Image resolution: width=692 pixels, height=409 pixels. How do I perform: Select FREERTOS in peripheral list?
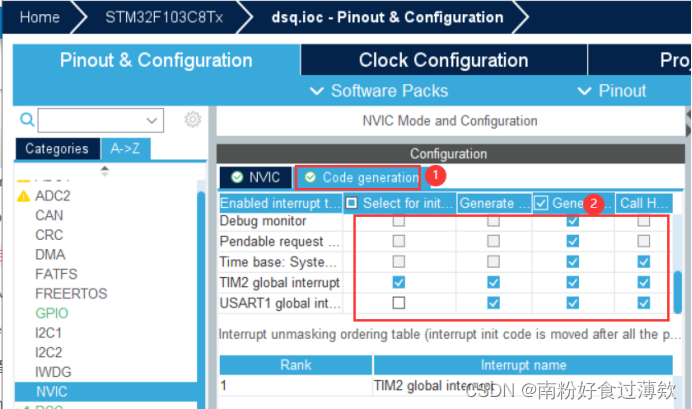point(71,293)
